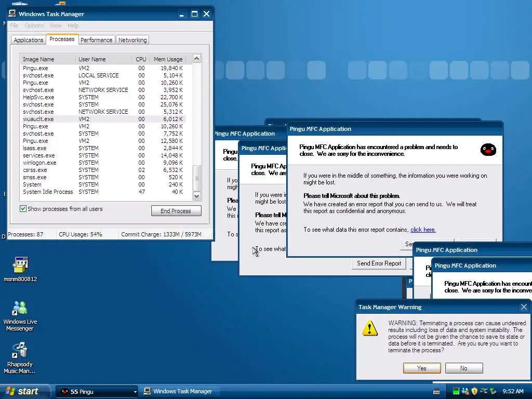Switch to the Performance tab
This screenshot has height=399, width=532.
[96, 40]
